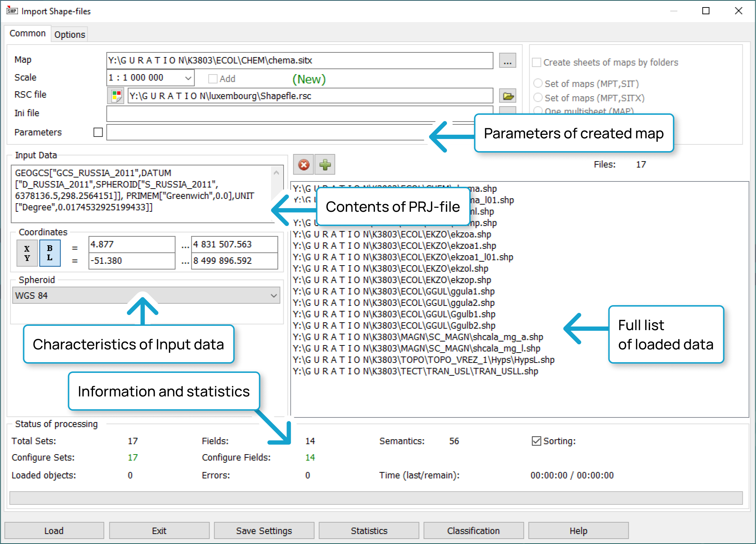Click the coordinate field showing -51.380

click(132, 261)
